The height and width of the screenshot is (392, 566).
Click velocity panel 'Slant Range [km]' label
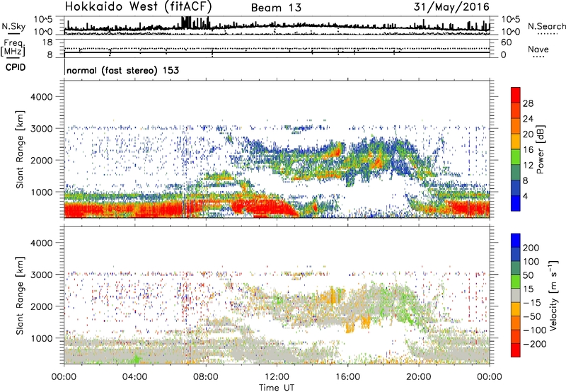pos(20,295)
